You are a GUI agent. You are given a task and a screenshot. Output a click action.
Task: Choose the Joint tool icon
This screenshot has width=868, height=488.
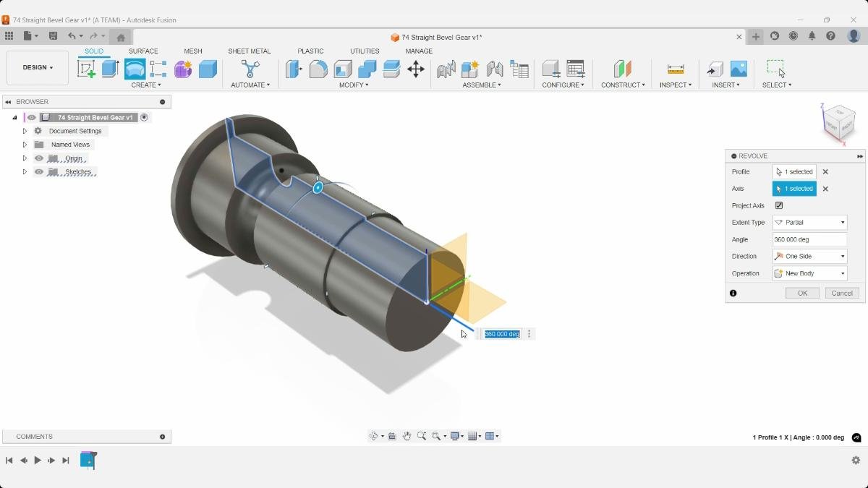click(x=495, y=69)
